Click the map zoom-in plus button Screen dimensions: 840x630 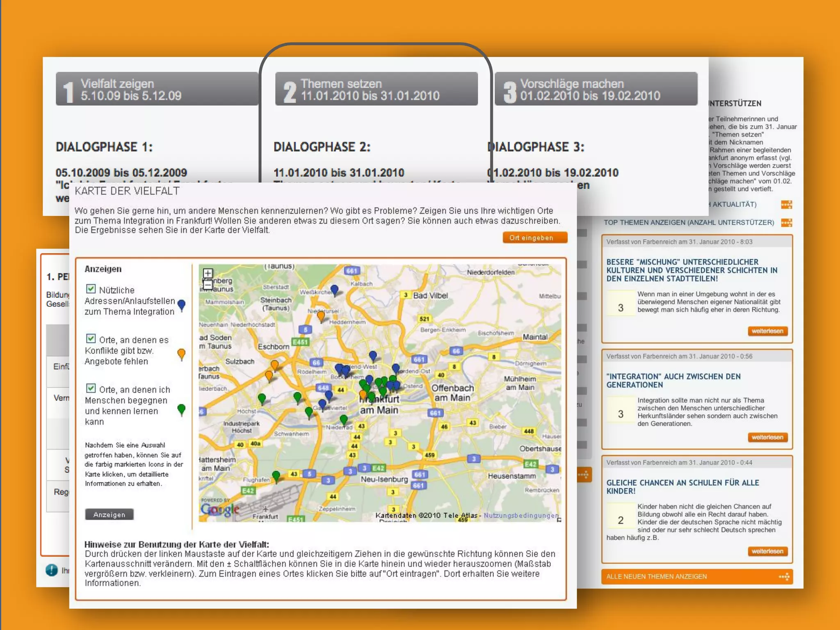coord(208,273)
